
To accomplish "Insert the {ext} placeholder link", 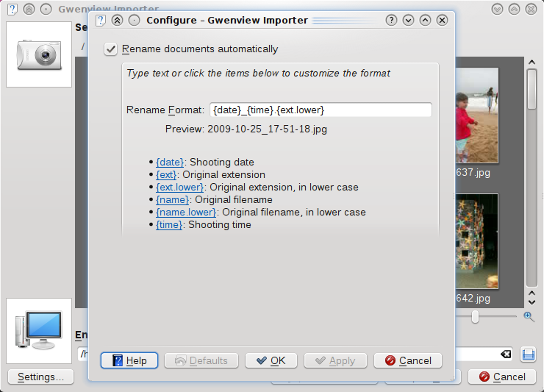I will point(166,174).
